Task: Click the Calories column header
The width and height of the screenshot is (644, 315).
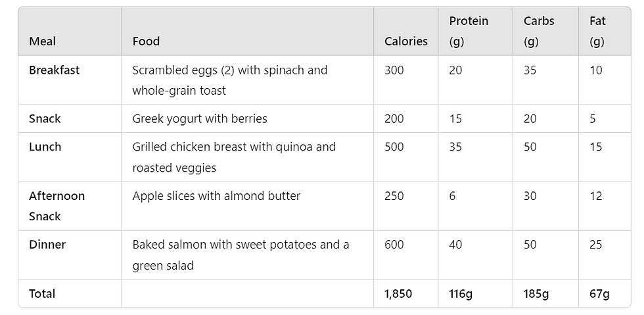Action: (406, 41)
